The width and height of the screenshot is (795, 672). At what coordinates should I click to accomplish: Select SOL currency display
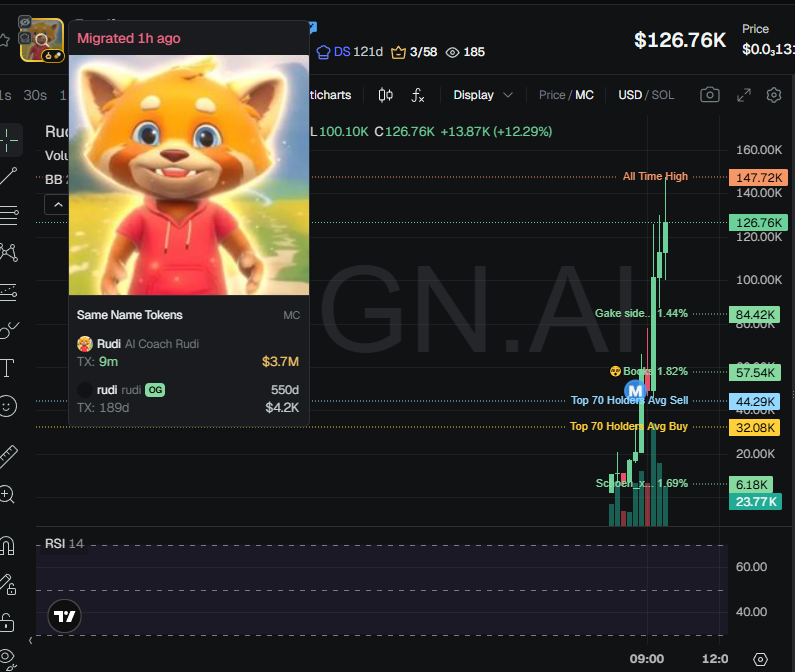(663, 95)
